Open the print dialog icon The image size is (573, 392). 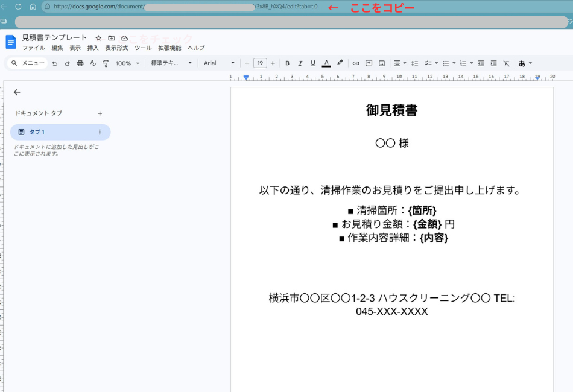80,63
